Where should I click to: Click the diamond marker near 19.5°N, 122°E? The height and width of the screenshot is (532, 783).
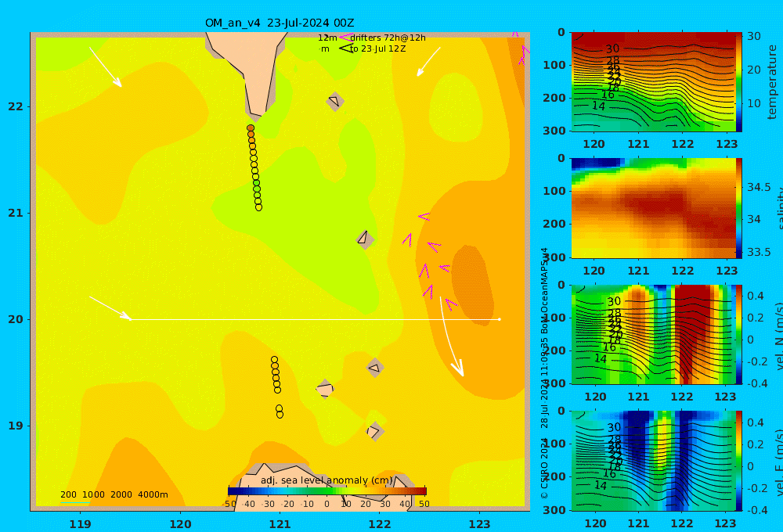(375, 368)
